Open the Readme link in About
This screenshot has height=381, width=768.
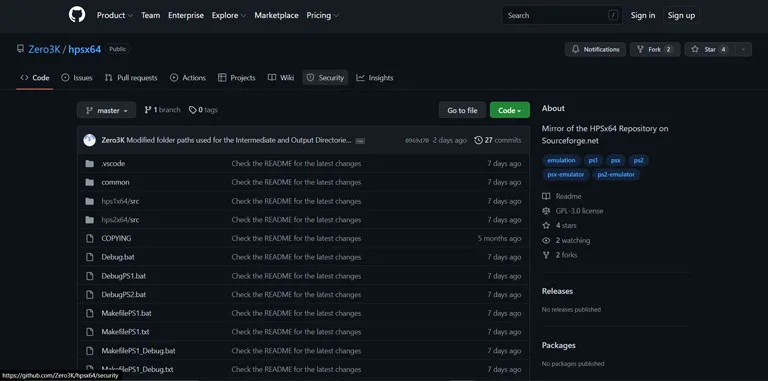[562, 196]
